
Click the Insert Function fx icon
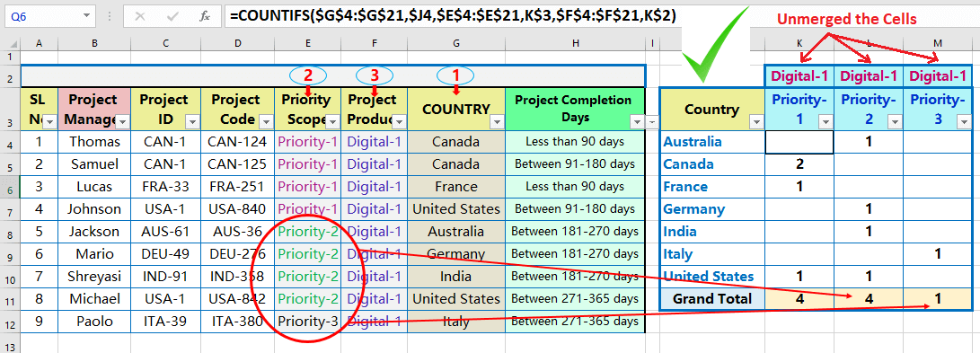click(205, 16)
